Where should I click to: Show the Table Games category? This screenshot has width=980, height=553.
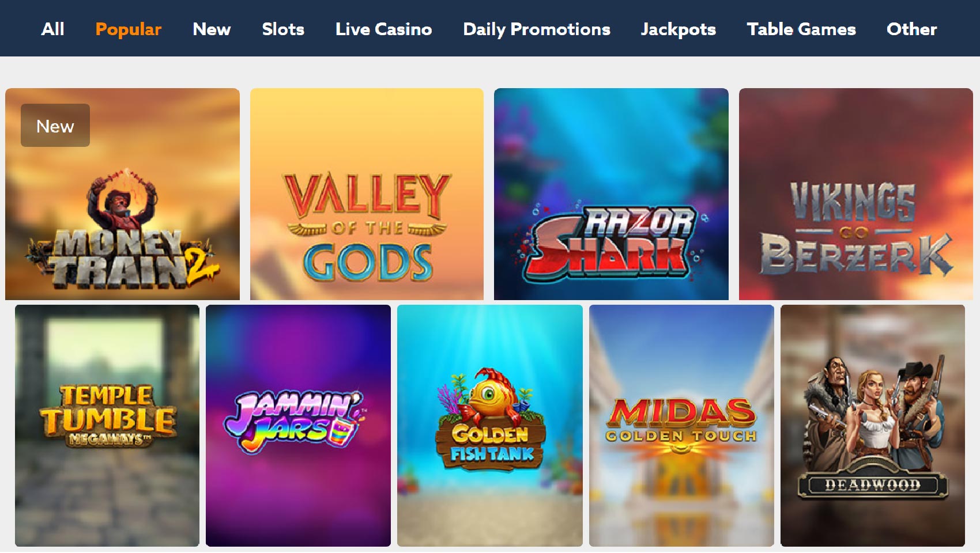pos(801,29)
